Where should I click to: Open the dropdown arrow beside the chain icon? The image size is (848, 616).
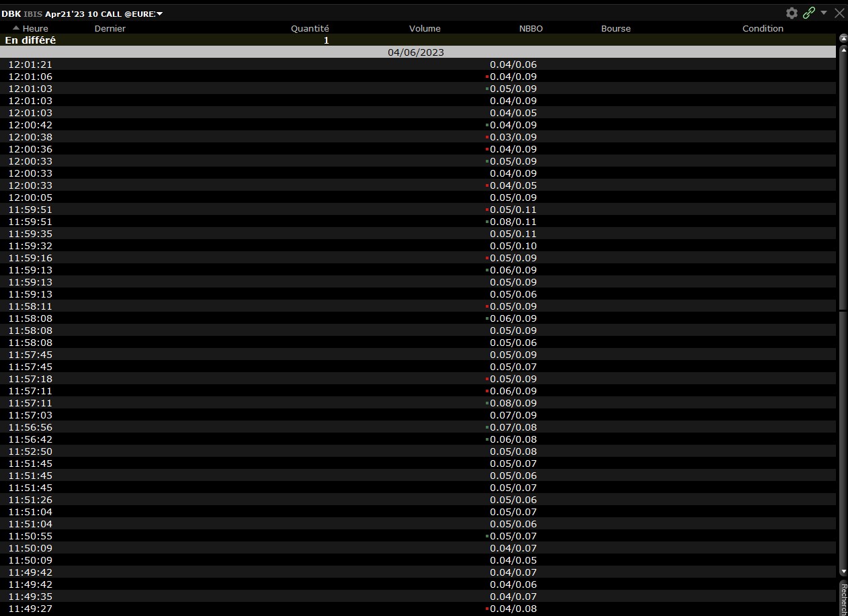click(824, 13)
